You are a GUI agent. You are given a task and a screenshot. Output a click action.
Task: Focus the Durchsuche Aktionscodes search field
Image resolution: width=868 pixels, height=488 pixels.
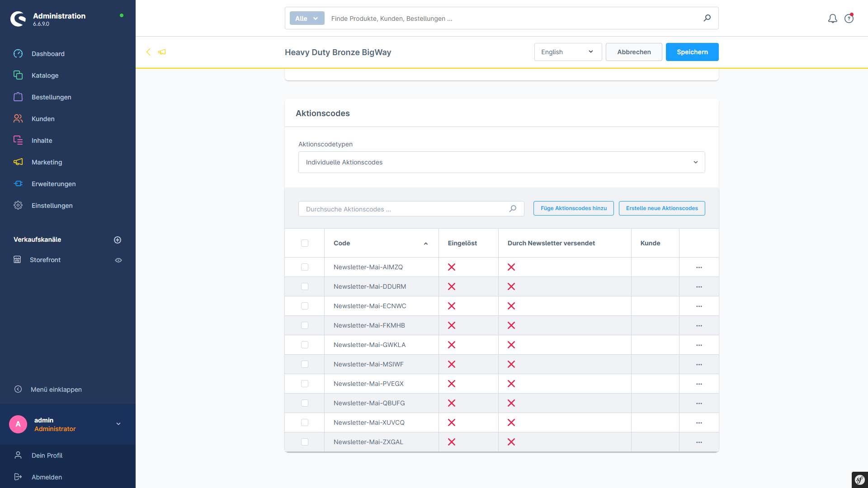point(405,209)
